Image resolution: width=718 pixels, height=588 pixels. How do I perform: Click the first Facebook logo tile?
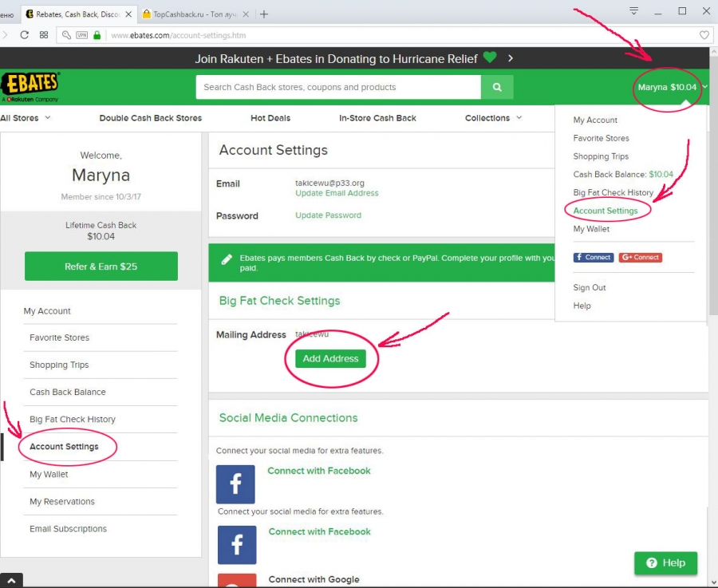tap(235, 484)
